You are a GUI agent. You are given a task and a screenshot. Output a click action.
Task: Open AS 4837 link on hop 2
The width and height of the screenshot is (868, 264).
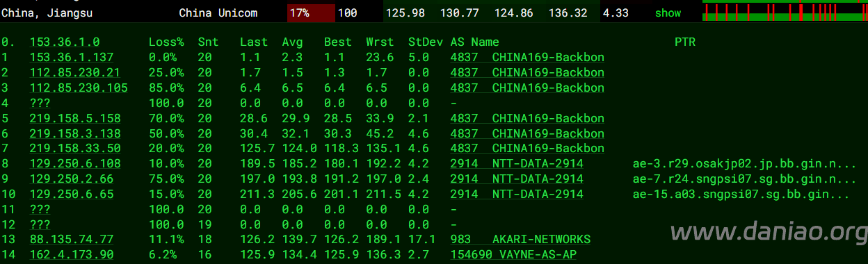point(527,73)
